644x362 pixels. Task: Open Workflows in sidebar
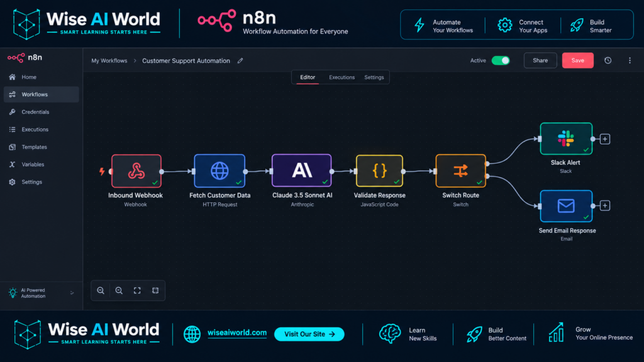tap(41, 94)
